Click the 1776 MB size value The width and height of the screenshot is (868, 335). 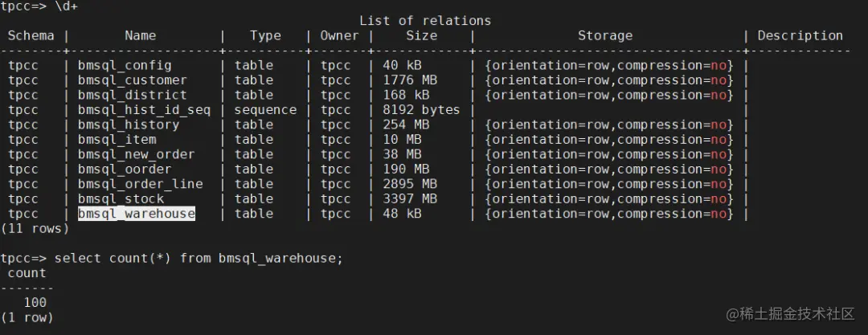coord(410,80)
